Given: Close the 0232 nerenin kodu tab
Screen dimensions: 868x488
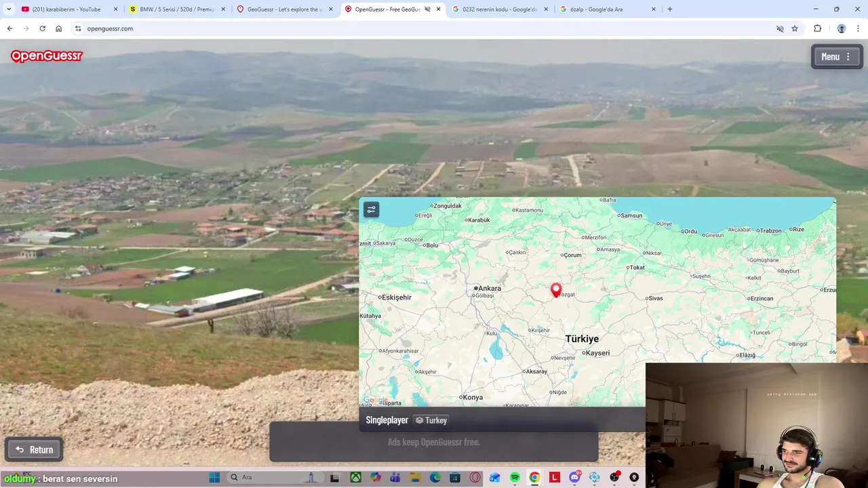Looking at the screenshot, I should [x=546, y=9].
